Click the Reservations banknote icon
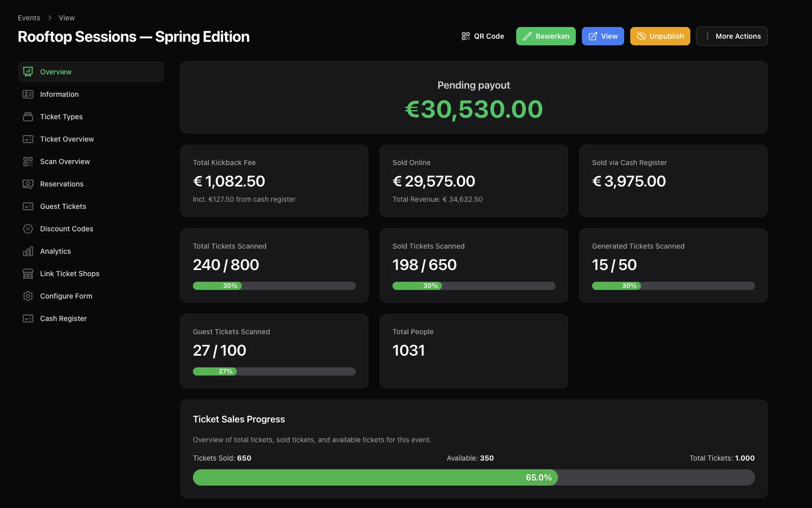This screenshot has height=508, width=812. 28,184
